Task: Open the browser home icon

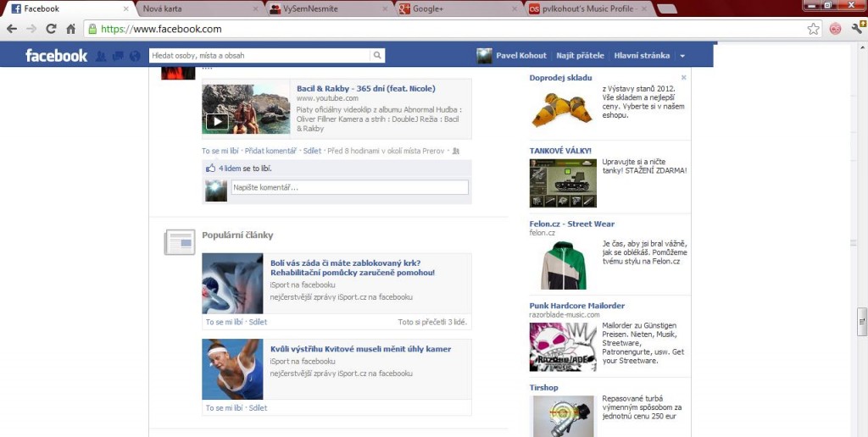Action: 70,29
